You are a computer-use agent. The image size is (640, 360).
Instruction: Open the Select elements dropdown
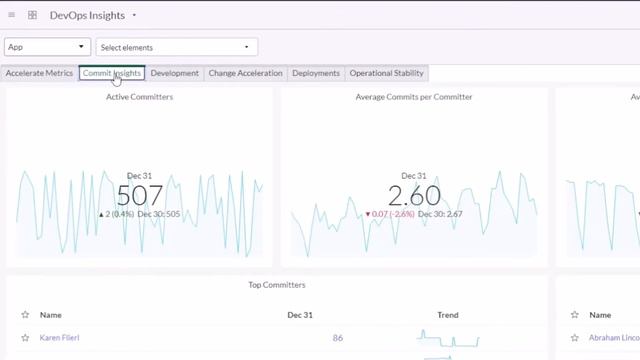click(177, 47)
